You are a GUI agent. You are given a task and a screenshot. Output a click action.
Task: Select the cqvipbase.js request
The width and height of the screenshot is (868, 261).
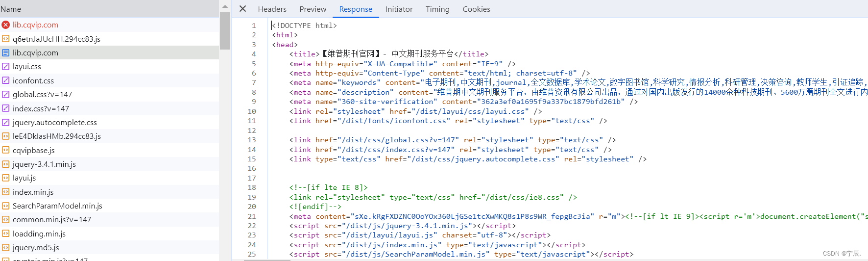click(109, 150)
